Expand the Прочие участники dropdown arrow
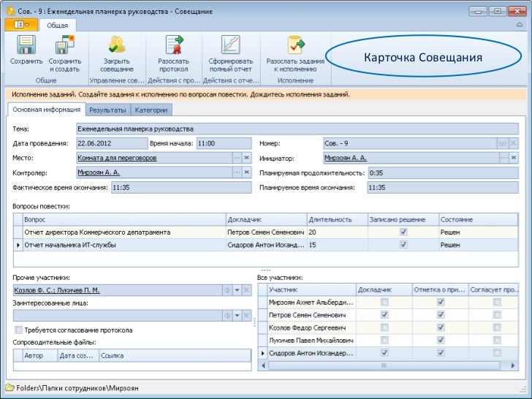Screen dimensions: 532x399 coord(237,290)
